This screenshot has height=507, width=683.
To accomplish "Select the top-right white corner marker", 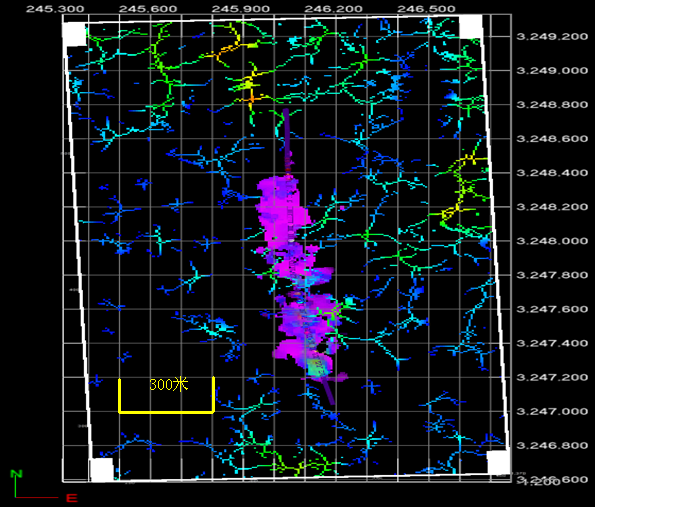I will pos(470,27).
